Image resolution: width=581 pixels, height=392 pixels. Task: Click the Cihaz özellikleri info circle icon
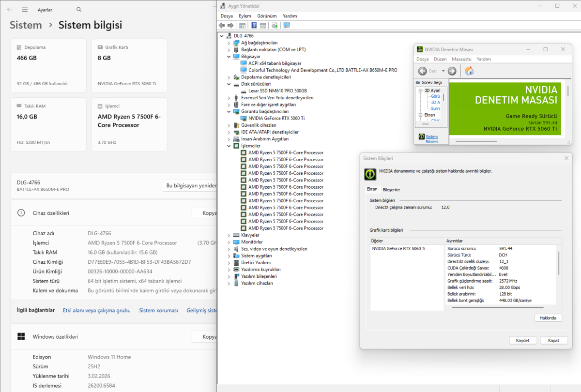coord(21,213)
